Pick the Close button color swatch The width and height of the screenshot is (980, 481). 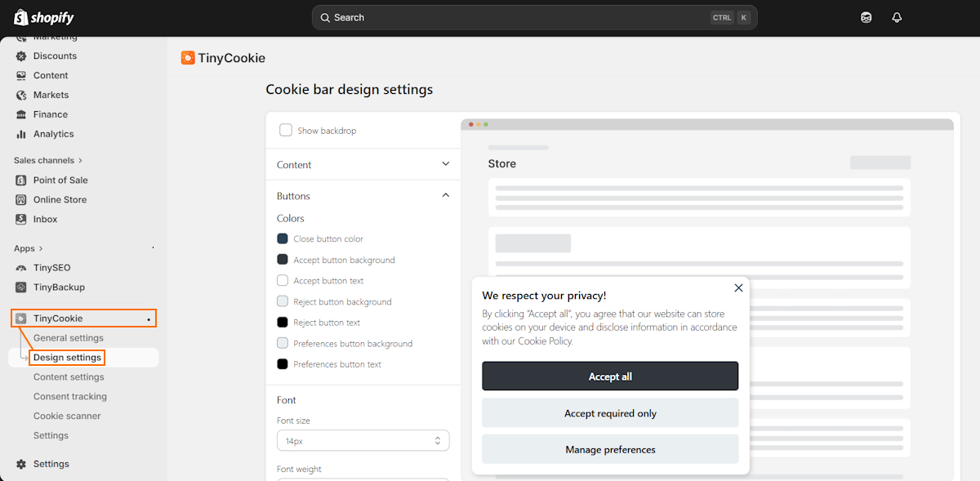coord(282,238)
